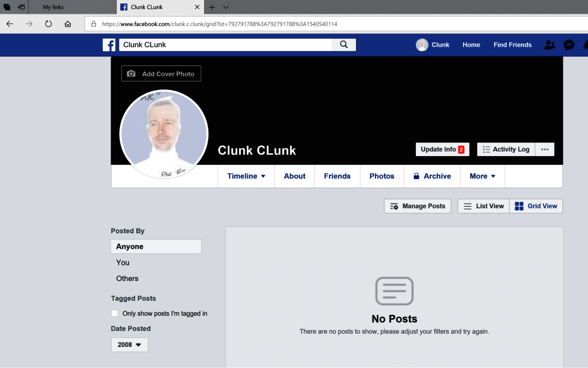Switch to List View
The width and height of the screenshot is (588, 368).
(484, 206)
